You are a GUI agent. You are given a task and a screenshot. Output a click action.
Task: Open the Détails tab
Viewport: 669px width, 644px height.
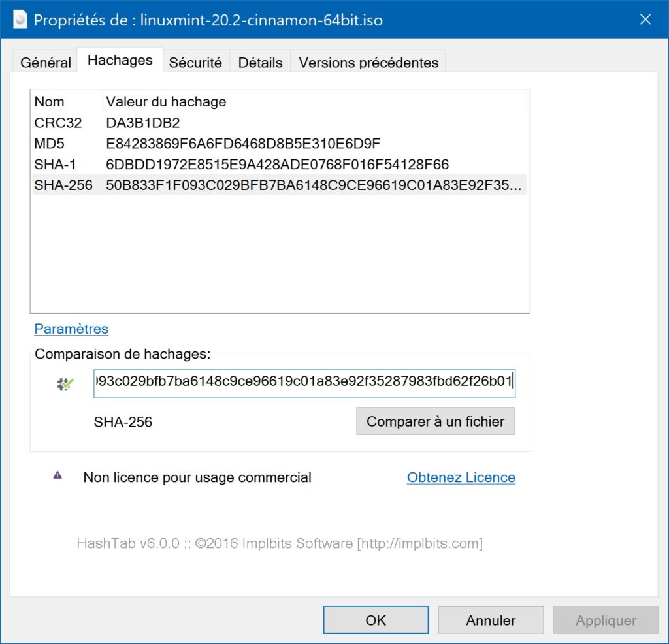(260, 63)
